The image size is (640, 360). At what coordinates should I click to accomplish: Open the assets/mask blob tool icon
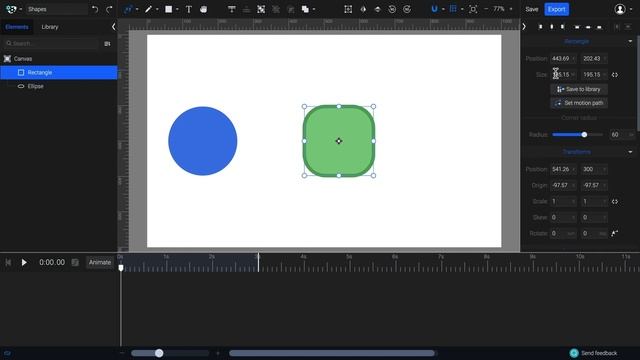[203, 9]
